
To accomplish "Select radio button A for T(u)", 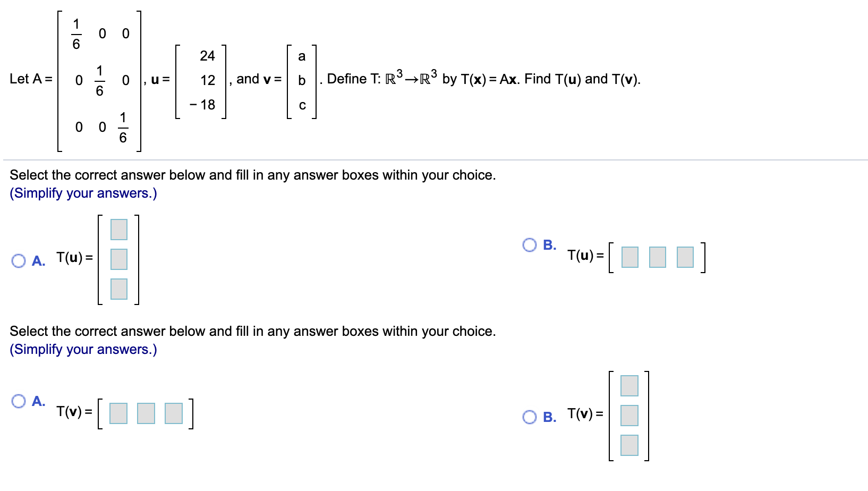I will (19, 260).
